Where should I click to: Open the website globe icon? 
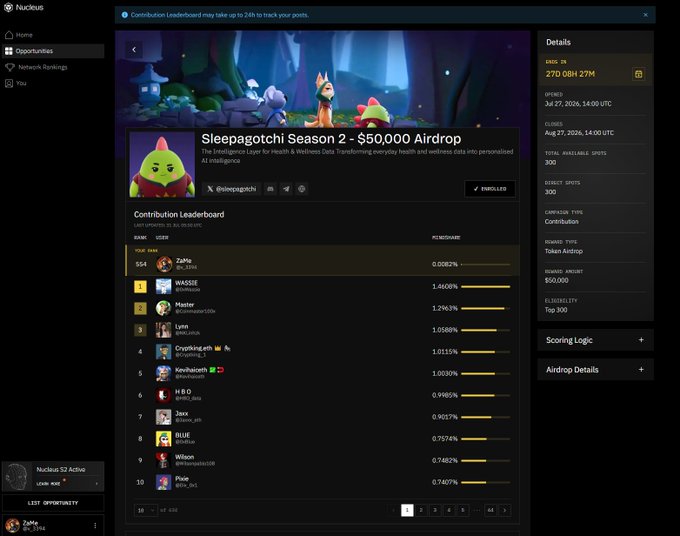point(302,189)
